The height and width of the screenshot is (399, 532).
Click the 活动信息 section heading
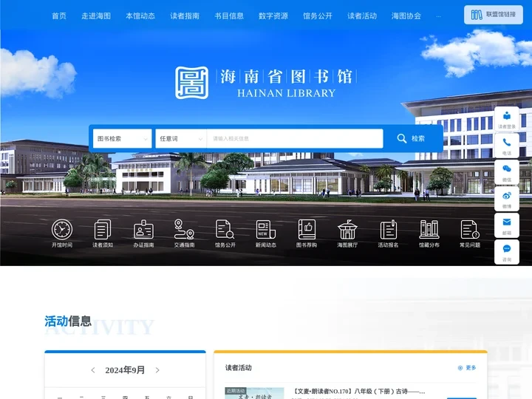(x=68, y=321)
